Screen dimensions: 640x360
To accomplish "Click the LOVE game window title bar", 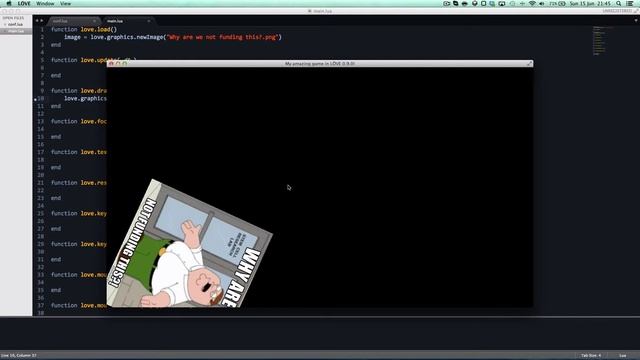I will [320, 64].
